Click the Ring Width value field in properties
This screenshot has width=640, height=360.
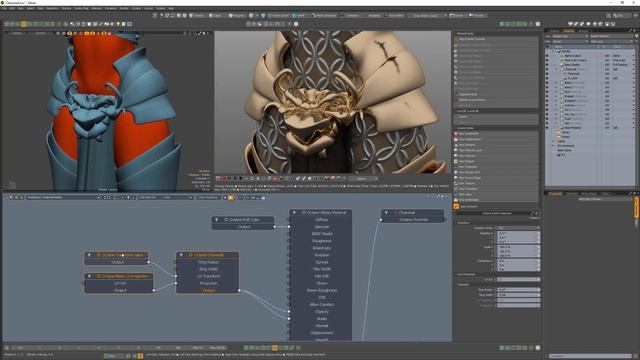[518, 295]
